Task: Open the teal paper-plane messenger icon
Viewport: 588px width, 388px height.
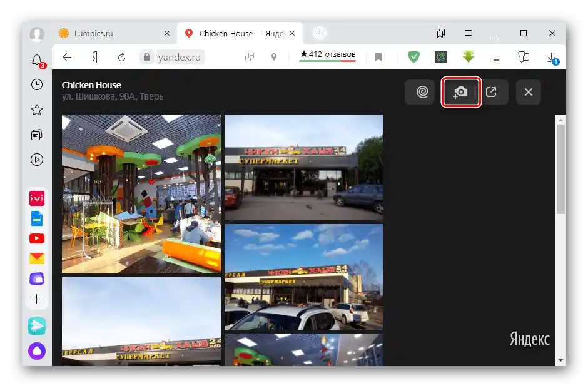Action: point(37,326)
